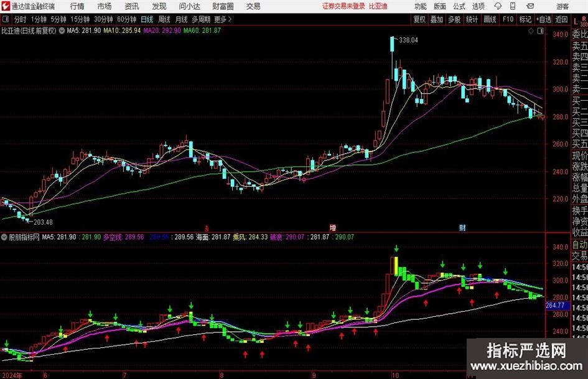Open the 公式 menu
This screenshot has width=588, height=379.
(x=459, y=6)
